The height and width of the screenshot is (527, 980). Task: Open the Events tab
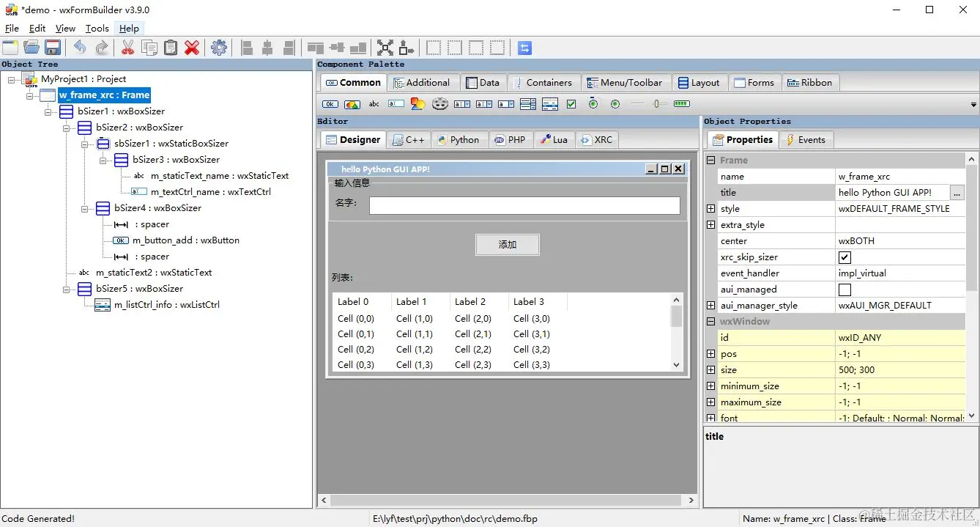805,140
